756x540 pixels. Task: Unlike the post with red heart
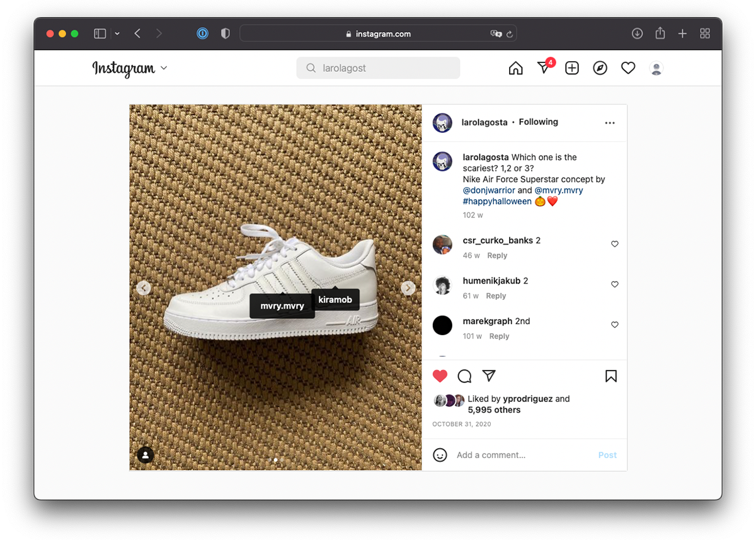coord(440,376)
